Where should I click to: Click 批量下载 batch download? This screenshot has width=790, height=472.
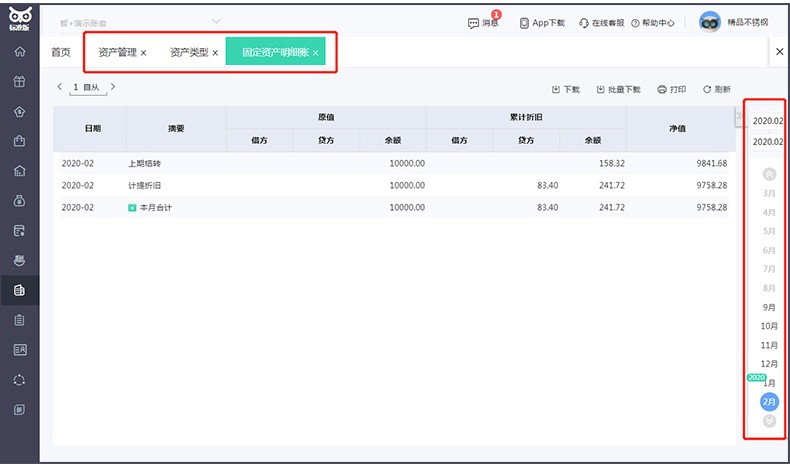pos(619,89)
